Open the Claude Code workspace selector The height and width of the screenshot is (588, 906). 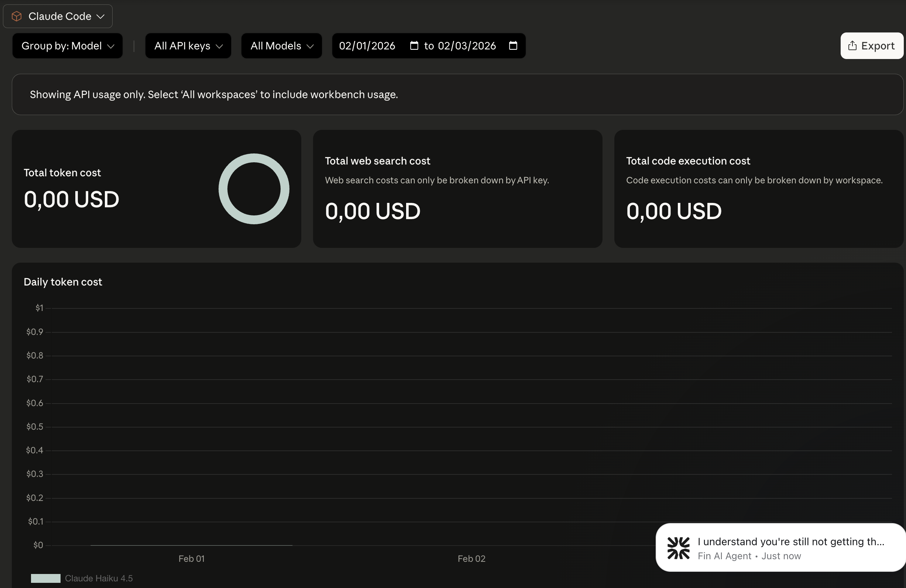click(58, 16)
